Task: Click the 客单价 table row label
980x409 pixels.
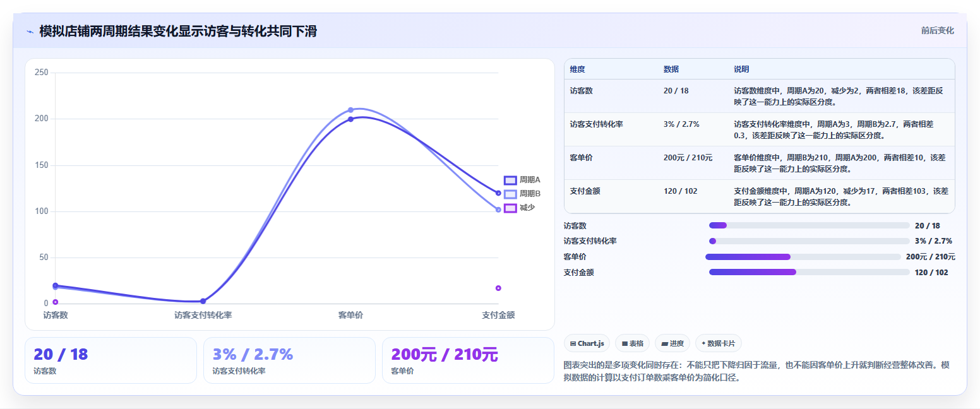Action: (582, 158)
